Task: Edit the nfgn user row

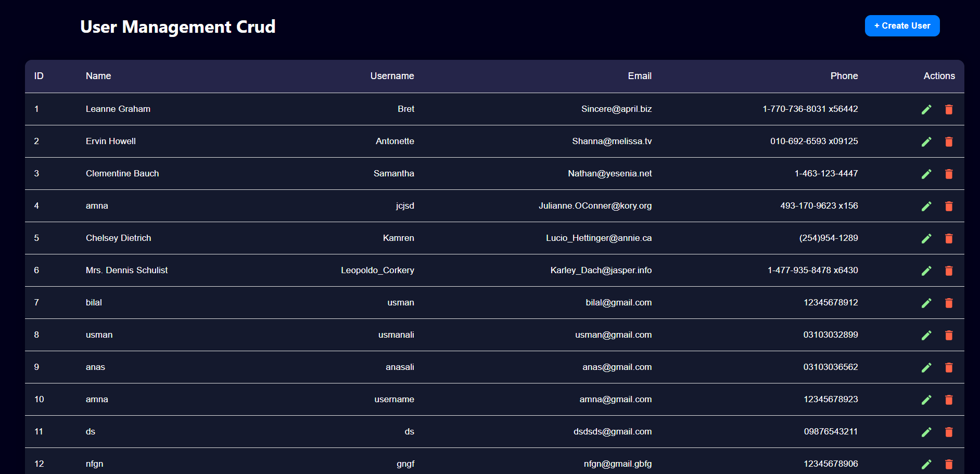Action: [x=926, y=464]
